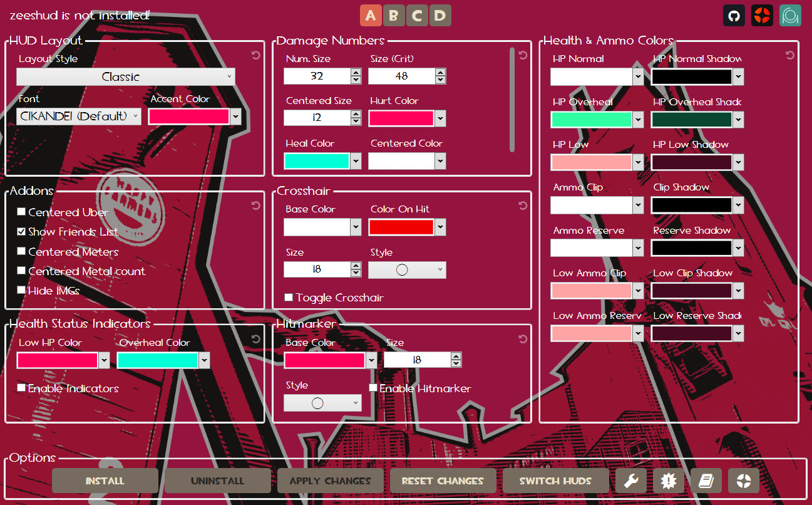Reset the Damage Numbers panel settings
812x505 pixels.
(523, 55)
